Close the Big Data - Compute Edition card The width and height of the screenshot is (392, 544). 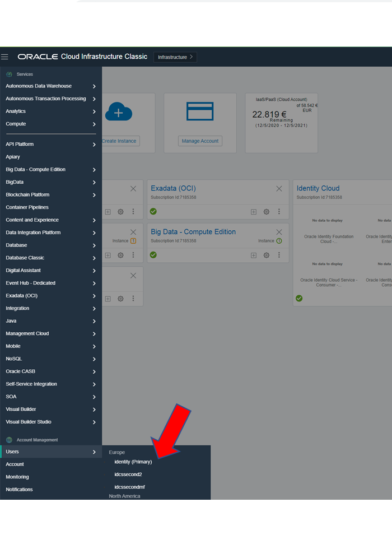279,232
